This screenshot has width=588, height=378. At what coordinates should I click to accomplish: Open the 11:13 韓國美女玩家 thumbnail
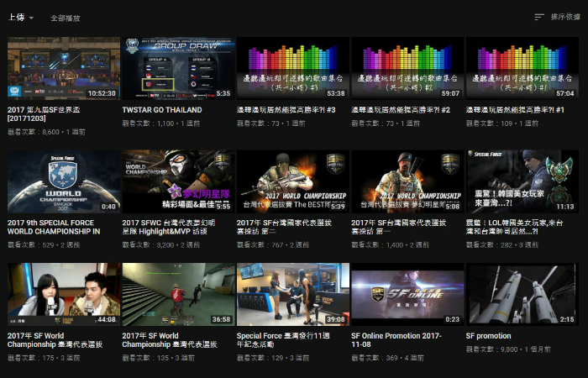pyautogui.click(x=522, y=181)
